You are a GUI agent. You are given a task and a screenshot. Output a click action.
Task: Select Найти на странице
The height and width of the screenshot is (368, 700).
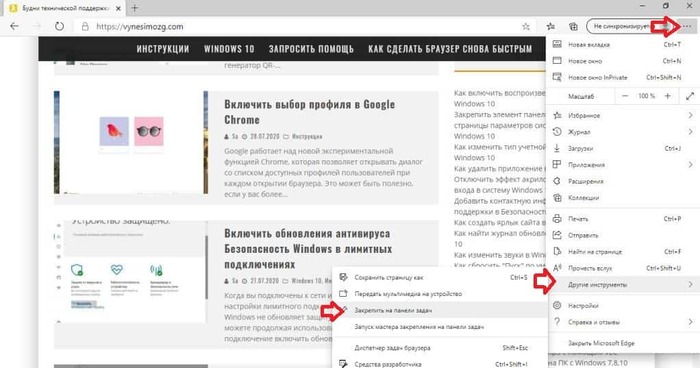[623, 252]
